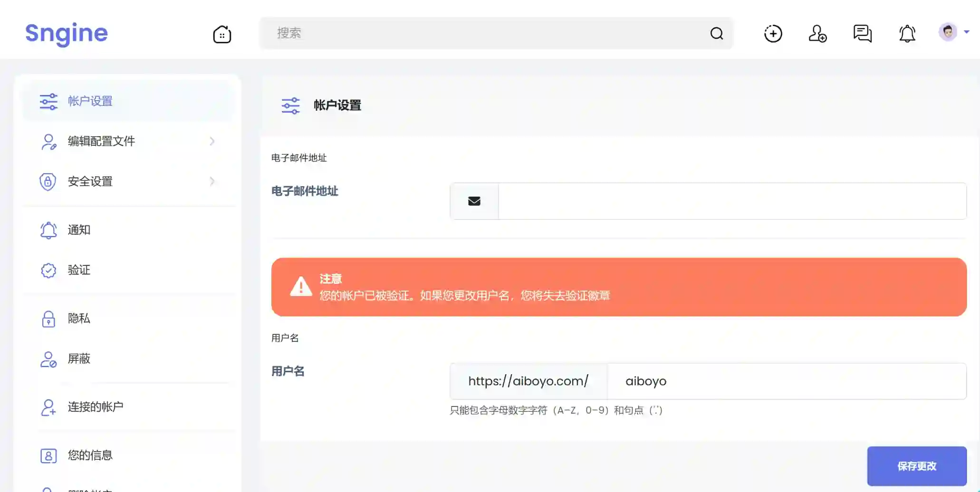Click the Sngine logo

(67, 33)
